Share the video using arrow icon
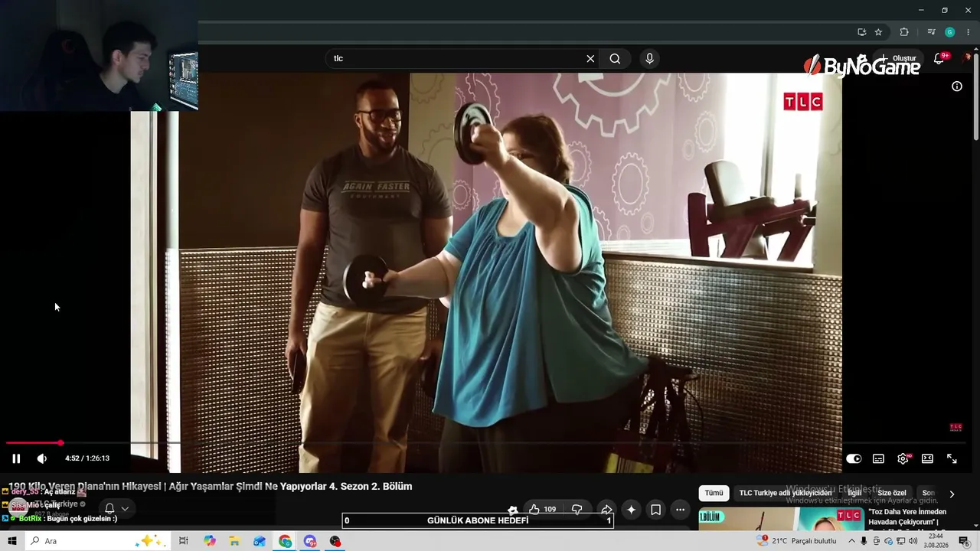This screenshot has height=551, width=980. [x=606, y=510]
